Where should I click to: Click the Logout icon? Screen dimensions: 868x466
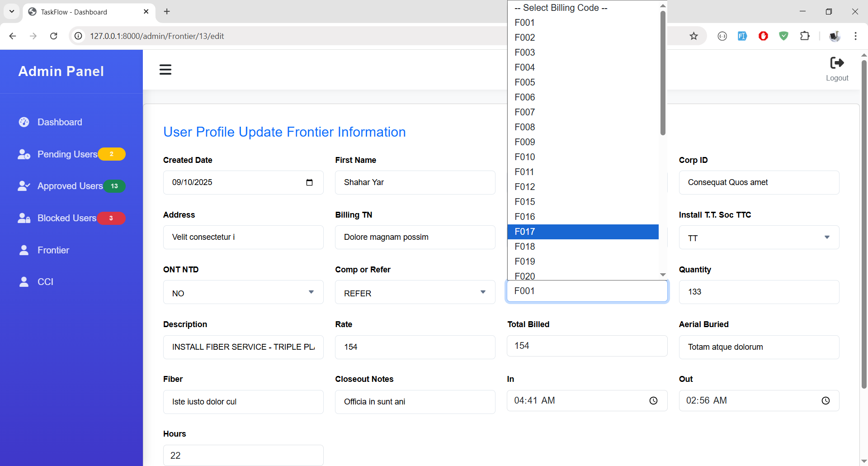(x=837, y=63)
